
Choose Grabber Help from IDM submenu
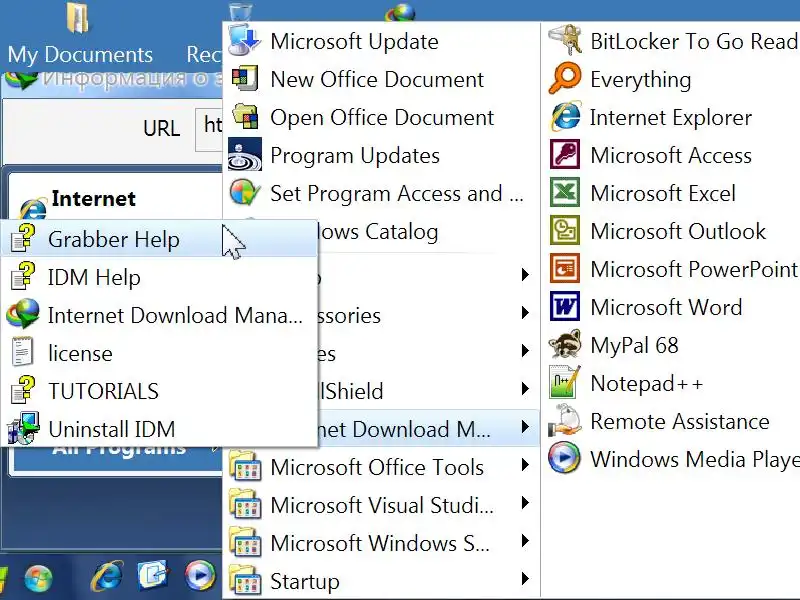(x=160, y=238)
